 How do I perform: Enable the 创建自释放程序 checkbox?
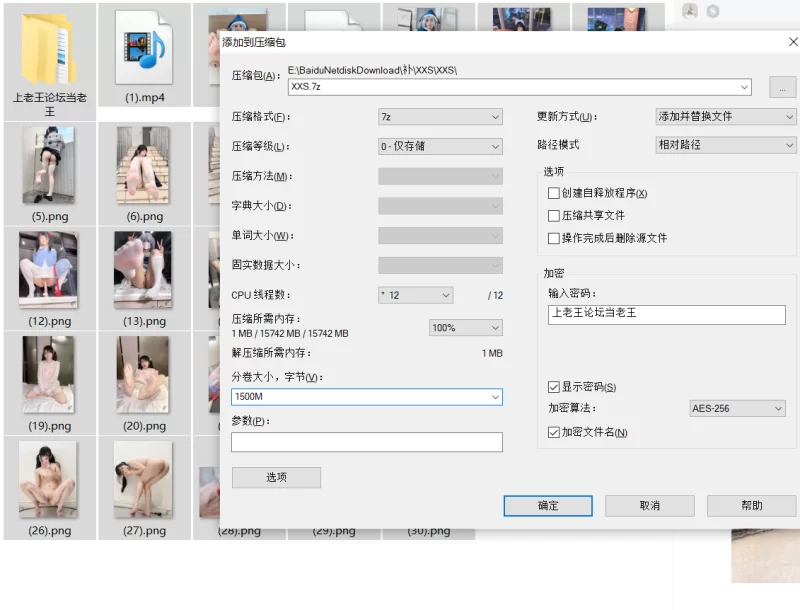(x=554, y=193)
